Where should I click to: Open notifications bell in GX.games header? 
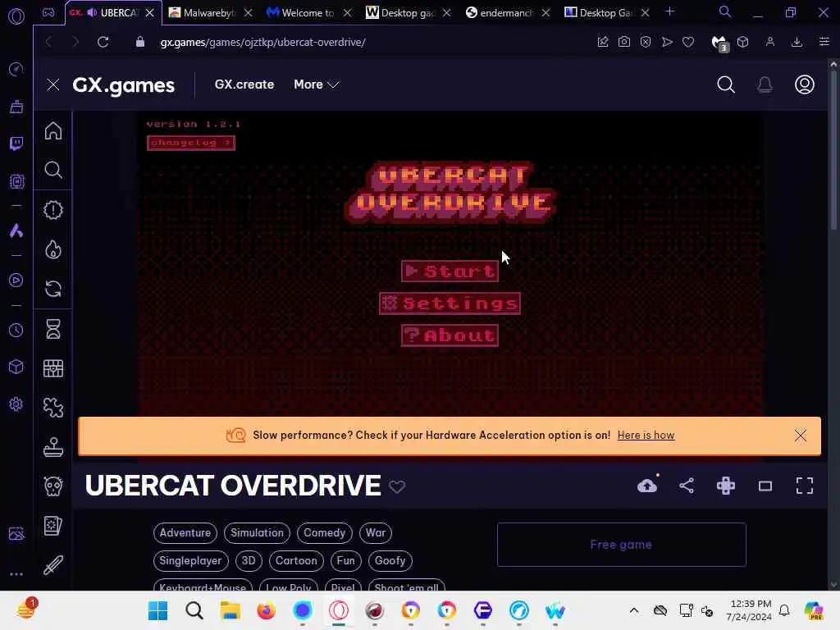pyautogui.click(x=765, y=84)
